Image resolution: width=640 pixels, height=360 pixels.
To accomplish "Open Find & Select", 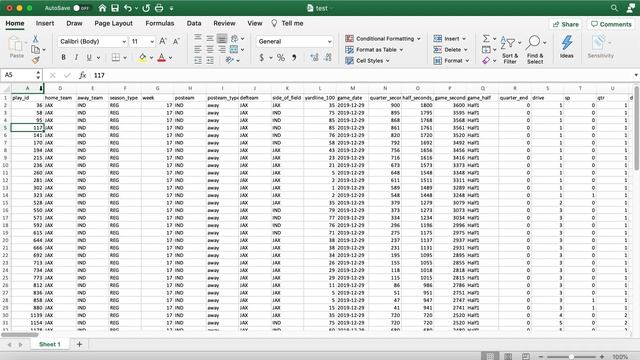I will 535,49.
